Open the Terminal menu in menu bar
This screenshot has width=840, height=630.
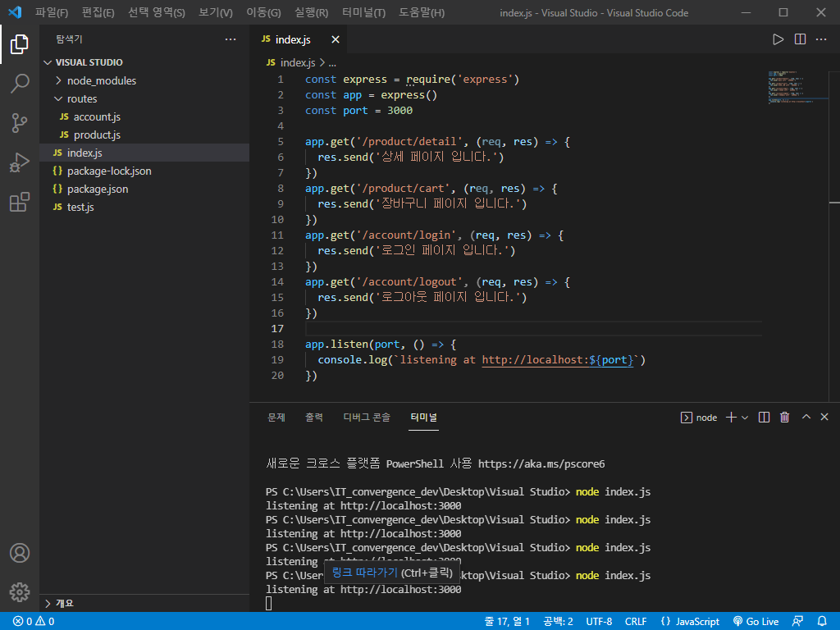[363, 13]
